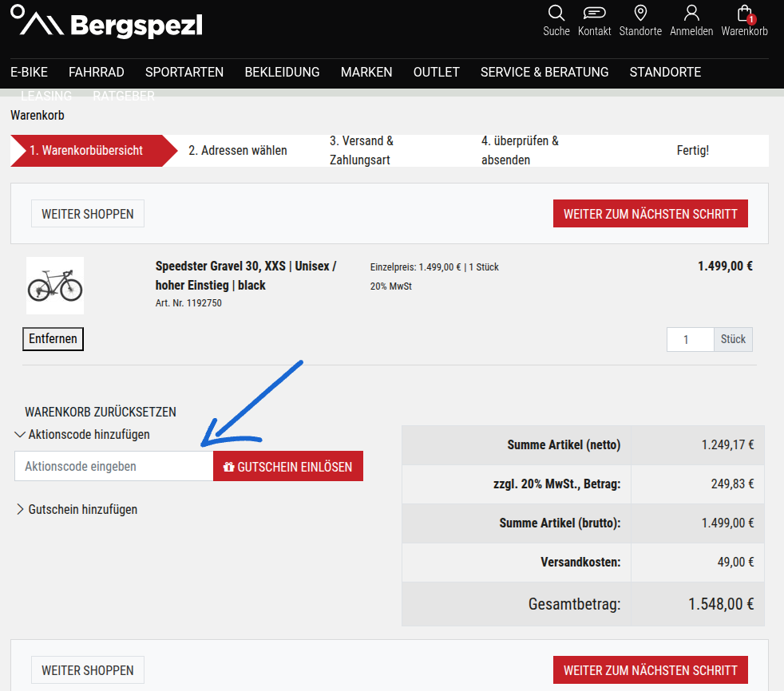
Task: Click WEITER SHOPPEN at the bottom
Action: 87,669
